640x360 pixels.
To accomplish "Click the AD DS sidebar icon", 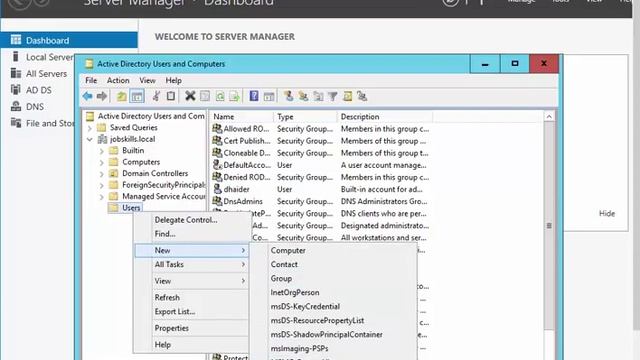I will pos(16,90).
